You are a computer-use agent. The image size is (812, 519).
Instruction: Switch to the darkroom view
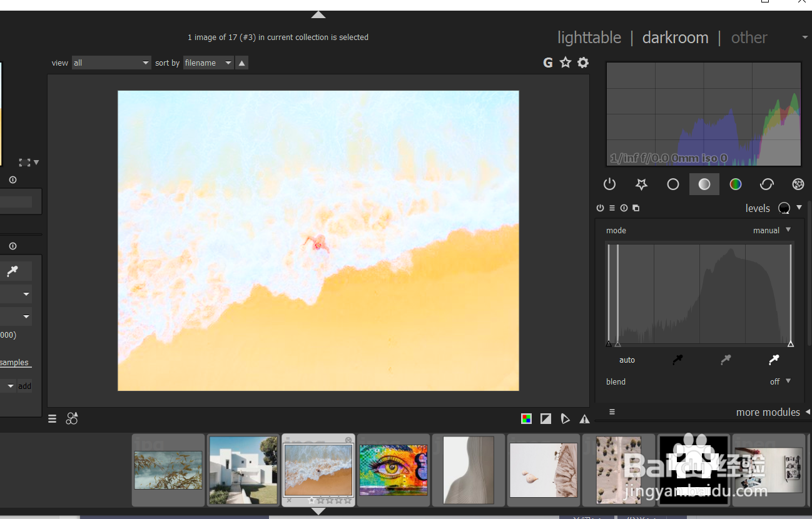point(676,38)
